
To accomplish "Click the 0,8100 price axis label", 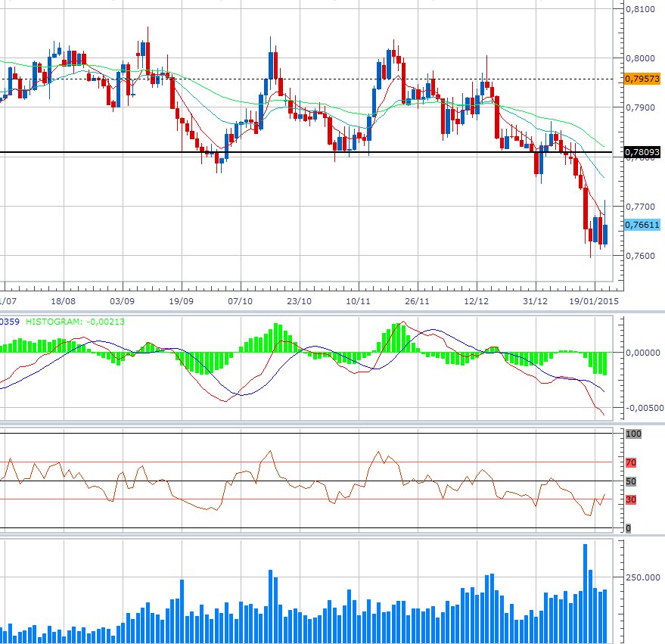I will click(x=640, y=9).
